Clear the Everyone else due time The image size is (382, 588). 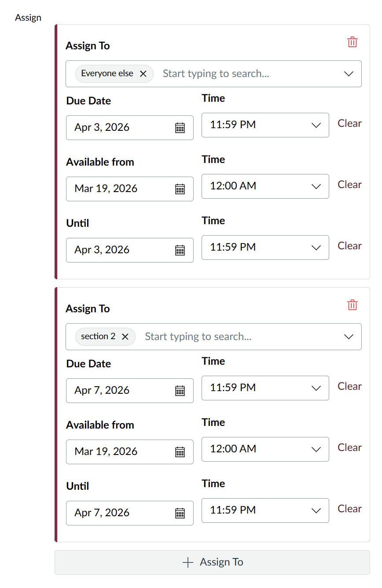pos(349,124)
